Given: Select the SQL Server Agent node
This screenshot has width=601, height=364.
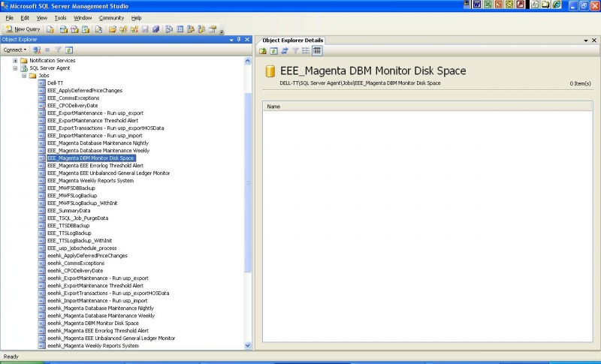Looking at the screenshot, I should [x=50, y=68].
